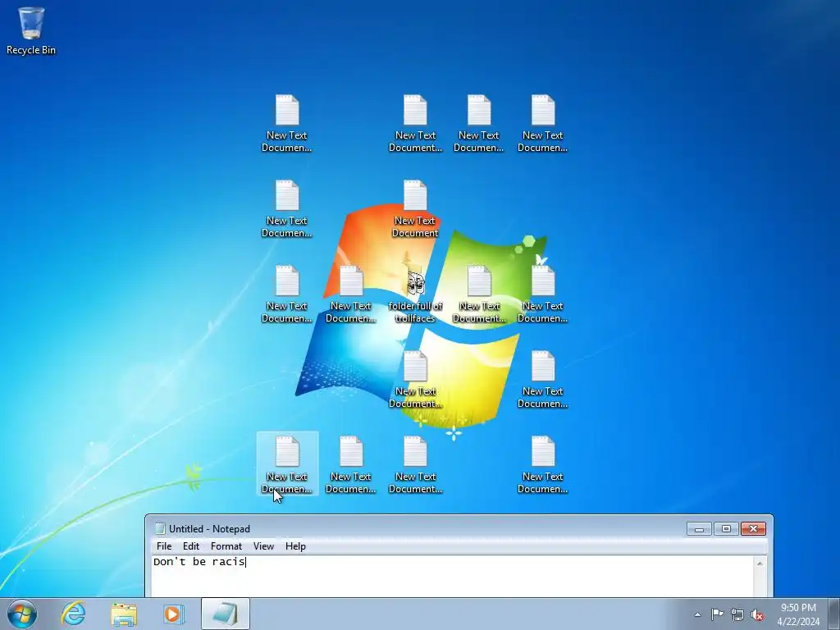Select text document icon immediately right of trollfaces folder

click(479, 294)
